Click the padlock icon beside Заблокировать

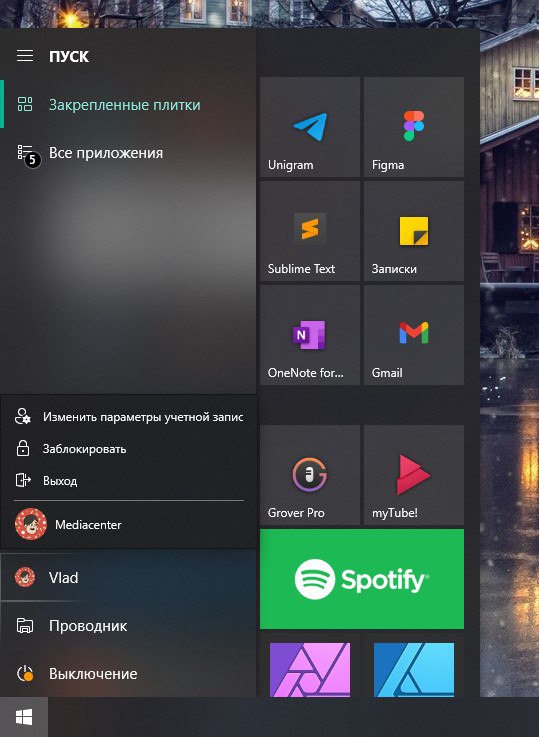(x=23, y=448)
